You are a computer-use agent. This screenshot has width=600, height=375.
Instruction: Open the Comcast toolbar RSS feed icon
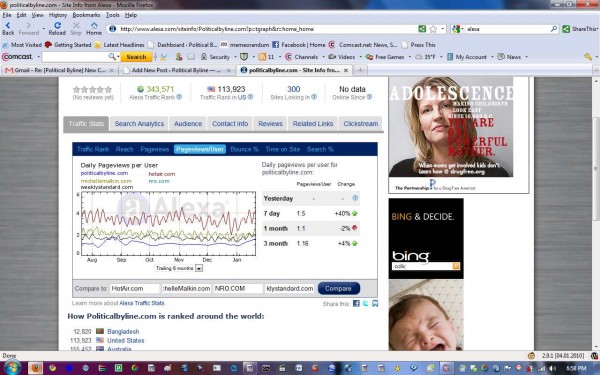[262, 57]
